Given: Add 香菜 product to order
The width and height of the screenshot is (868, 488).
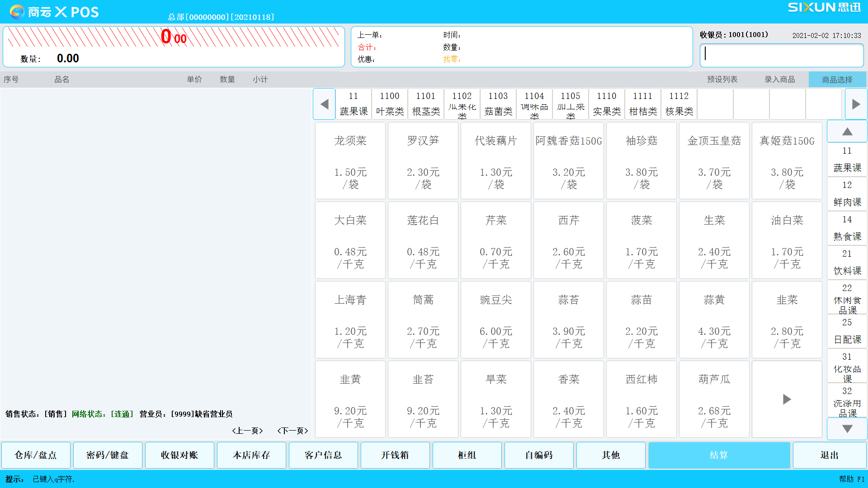Looking at the screenshot, I should [x=569, y=399].
